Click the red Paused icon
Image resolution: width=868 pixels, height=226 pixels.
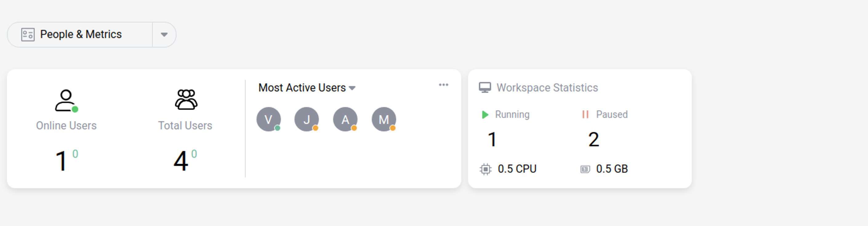click(x=585, y=115)
